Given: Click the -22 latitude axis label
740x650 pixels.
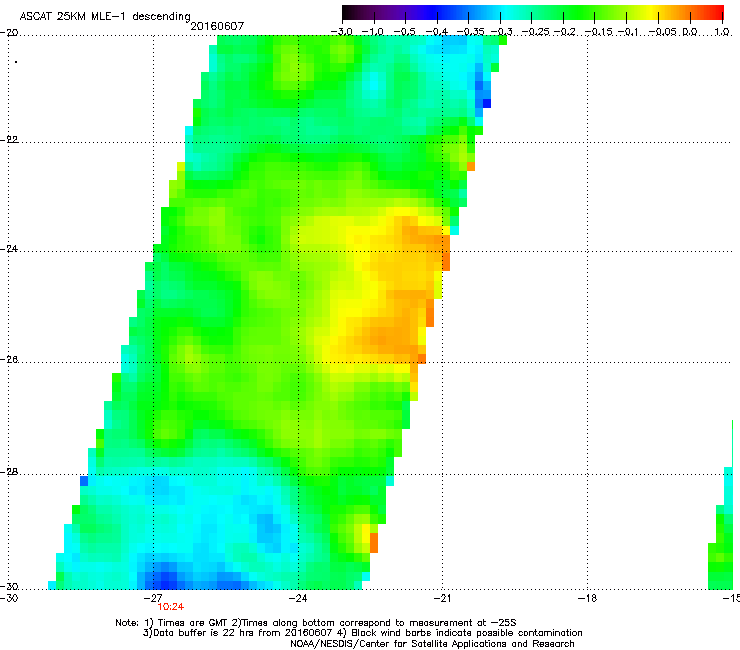Looking at the screenshot, I should click(9, 140).
